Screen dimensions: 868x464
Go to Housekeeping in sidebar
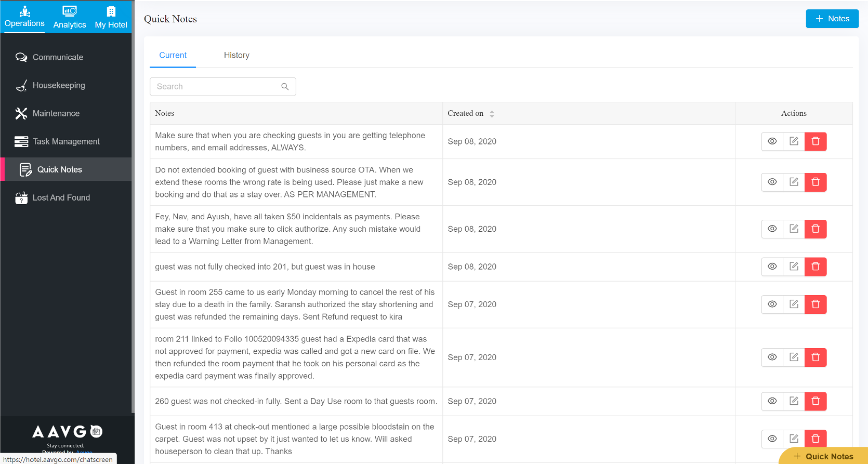[58, 85]
